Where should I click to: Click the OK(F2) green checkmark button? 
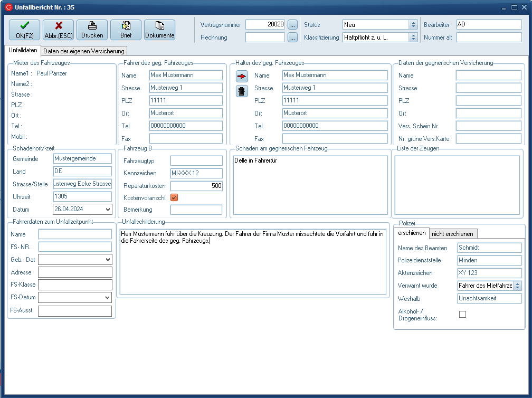coord(24,30)
